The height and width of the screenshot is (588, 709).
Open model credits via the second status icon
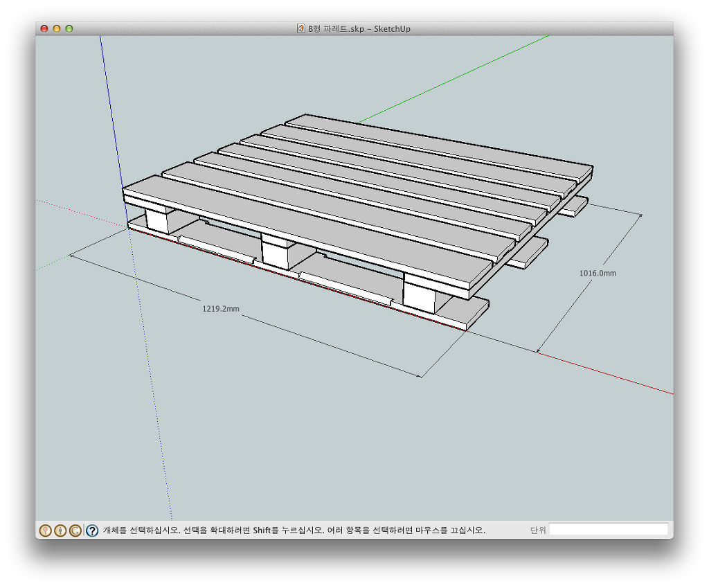coord(60,531)
